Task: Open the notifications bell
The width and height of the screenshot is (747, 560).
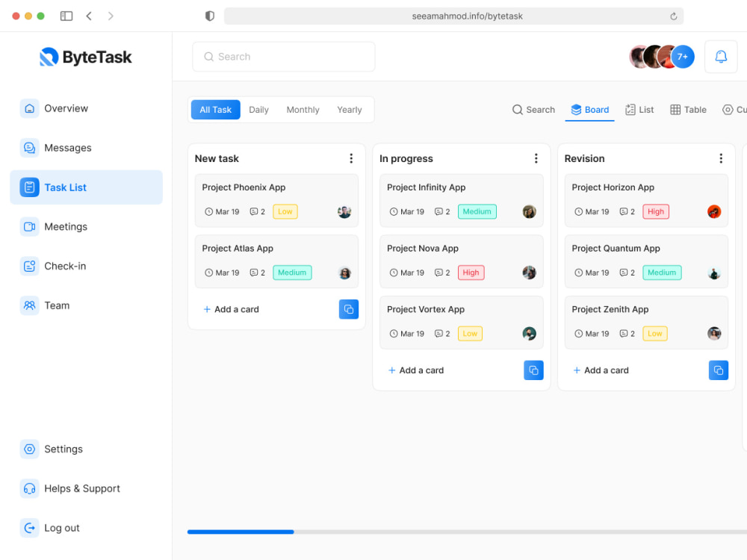Action: tap(721, 57)
